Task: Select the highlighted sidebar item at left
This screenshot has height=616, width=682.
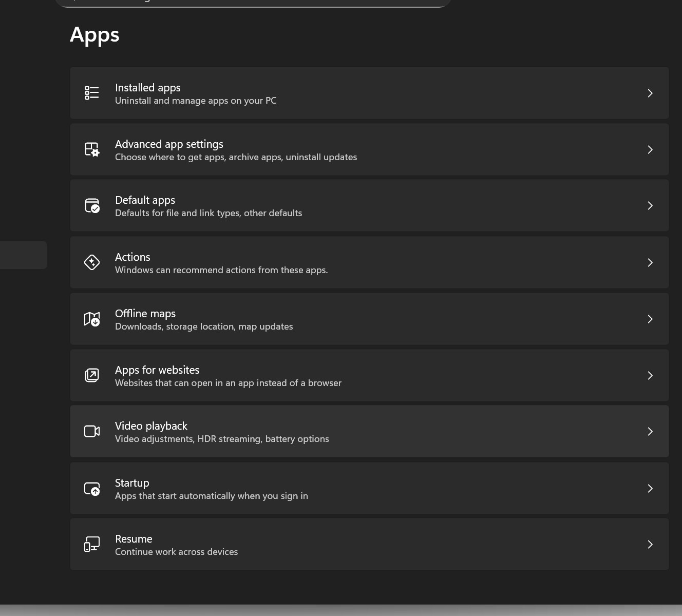Action: 23,255
